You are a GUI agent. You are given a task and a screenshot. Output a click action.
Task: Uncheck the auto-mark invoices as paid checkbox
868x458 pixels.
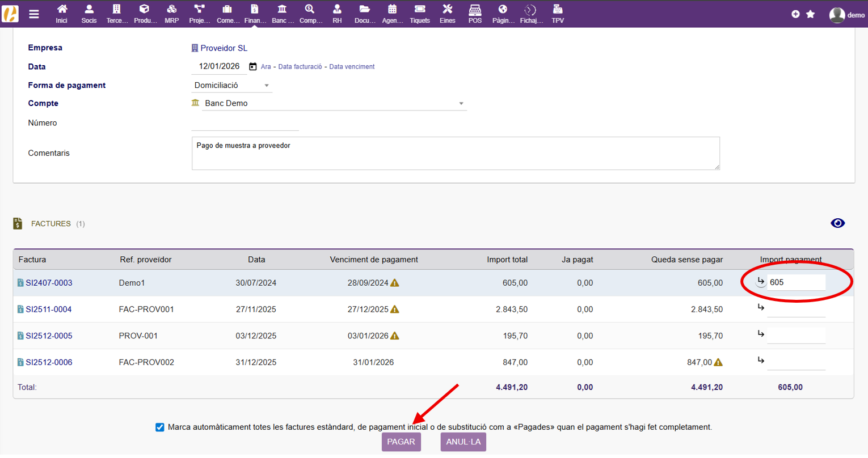pos(160,427)
